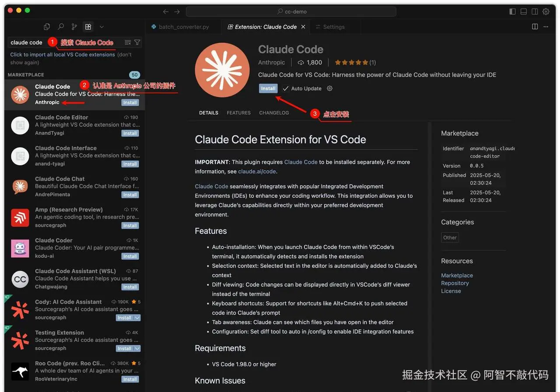Open Cody install options dropdown arrow

pos(137,318)
